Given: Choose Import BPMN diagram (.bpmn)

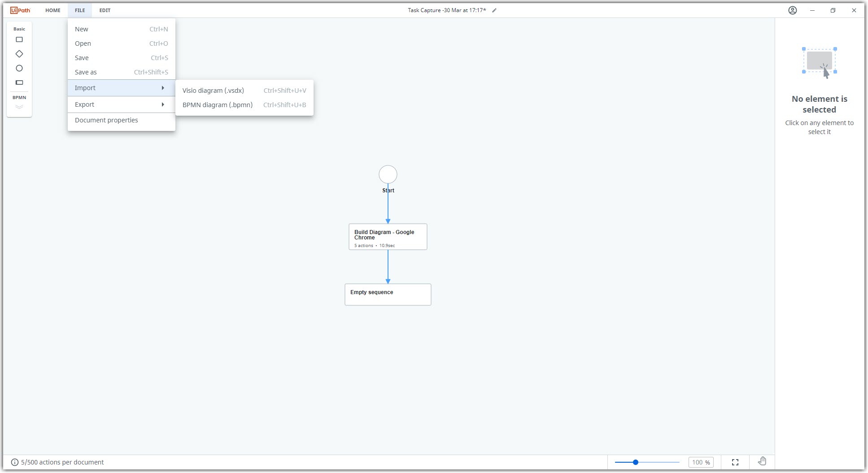Looking at the screenshot, I should (217, 104).
